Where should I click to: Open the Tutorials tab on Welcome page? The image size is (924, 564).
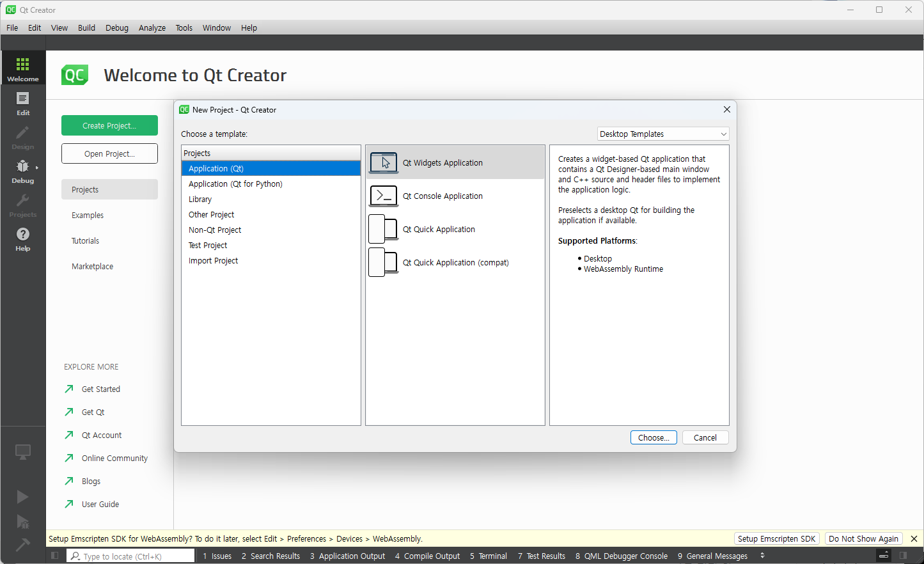point(109,240)
